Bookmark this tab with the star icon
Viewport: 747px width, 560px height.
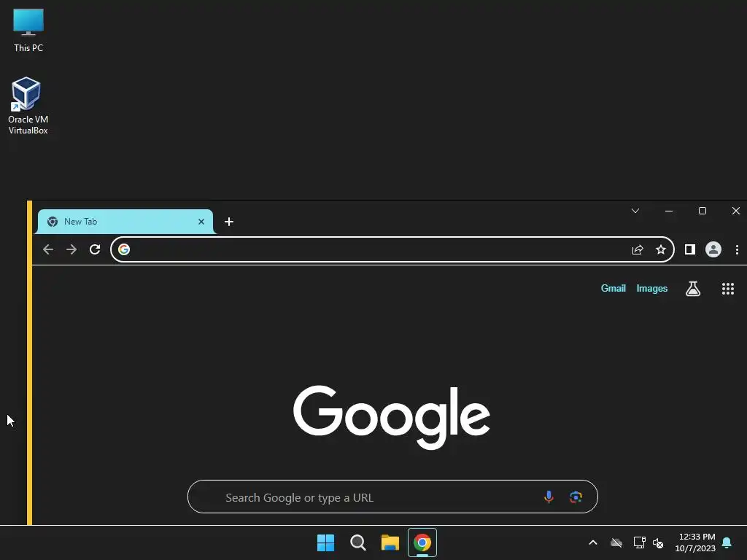(661, 249)
